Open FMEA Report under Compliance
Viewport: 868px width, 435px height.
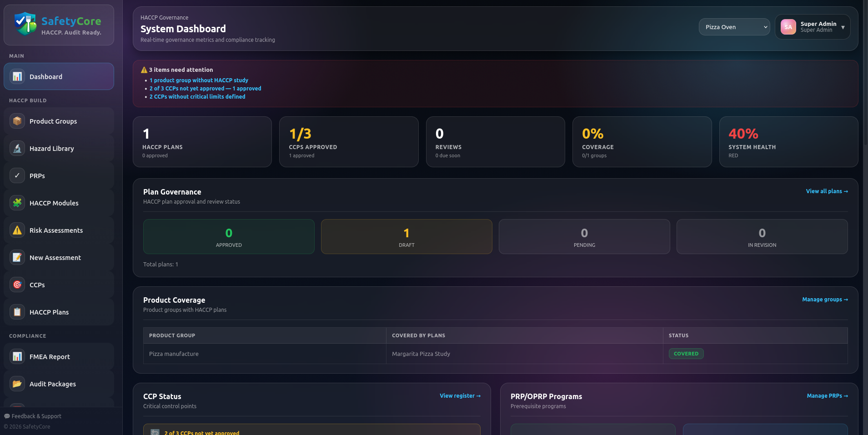pos(59,356)
